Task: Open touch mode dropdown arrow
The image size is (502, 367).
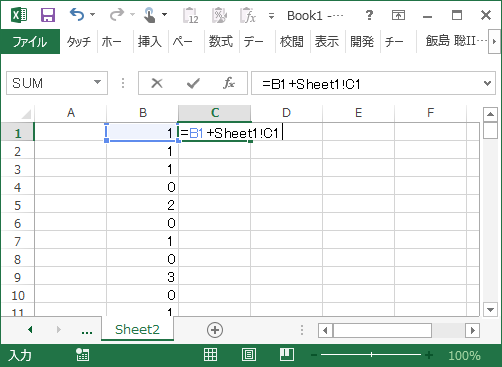Action: (x=164, y=15)
